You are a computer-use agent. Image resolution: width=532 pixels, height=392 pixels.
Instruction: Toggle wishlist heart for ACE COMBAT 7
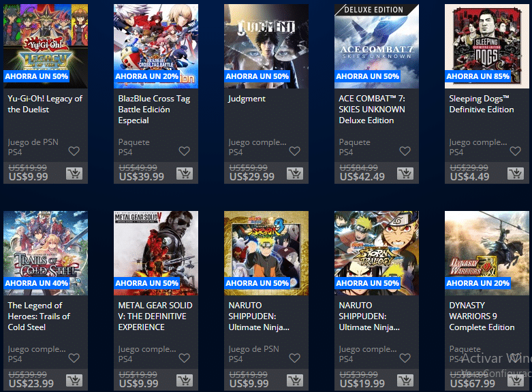point(405,151)
